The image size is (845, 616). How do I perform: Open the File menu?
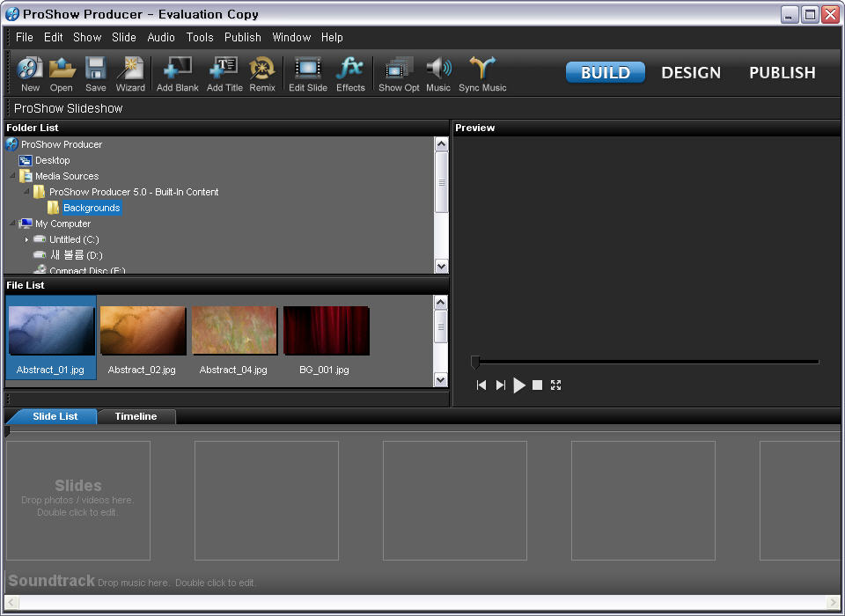(x=25, y=37)
